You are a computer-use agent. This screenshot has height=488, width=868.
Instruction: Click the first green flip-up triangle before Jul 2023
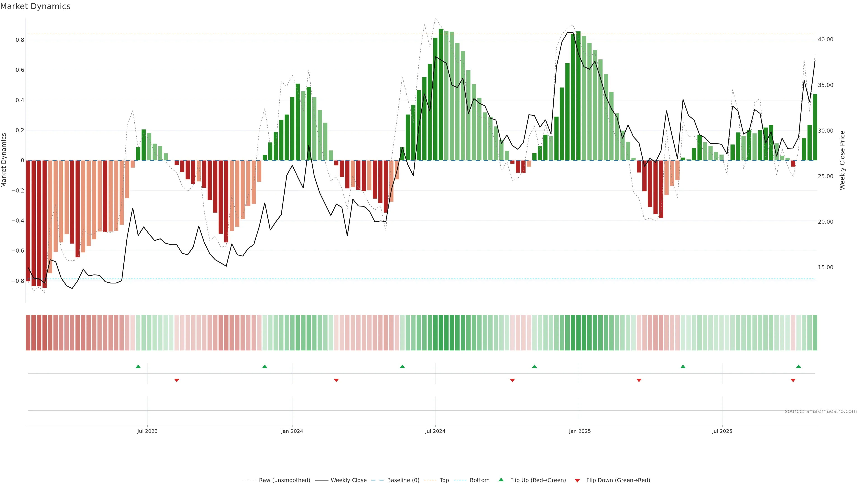[x=138, y=366]
